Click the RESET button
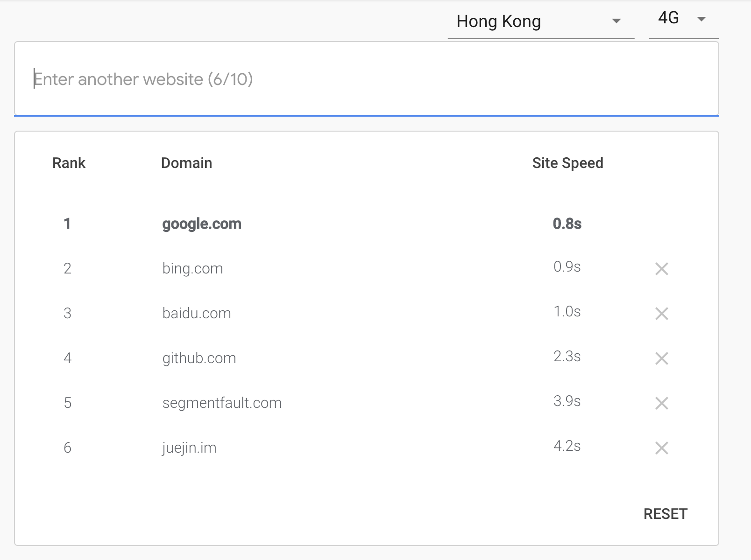This screenshot has width=751, height=560. tap(665, 514)
